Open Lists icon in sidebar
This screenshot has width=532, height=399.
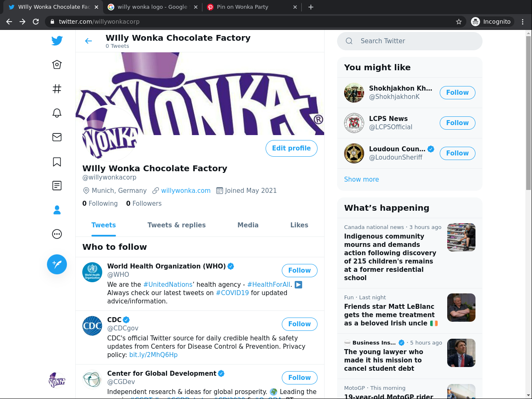click(57, 186)
